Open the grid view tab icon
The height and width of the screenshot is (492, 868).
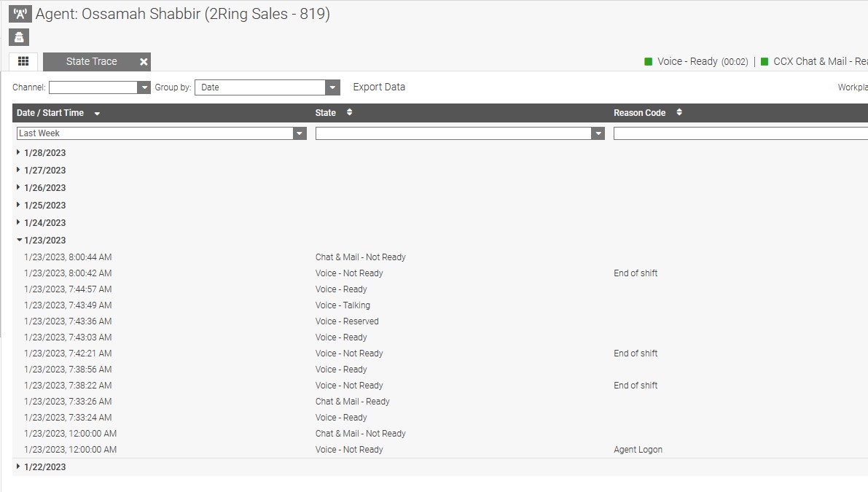point(23,62)
